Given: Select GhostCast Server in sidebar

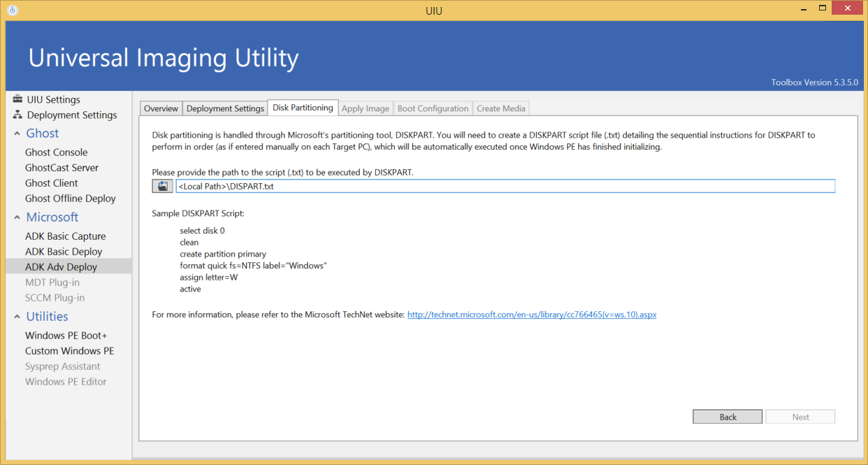Looking at the screenshot, I should click(x=62, y=168).
